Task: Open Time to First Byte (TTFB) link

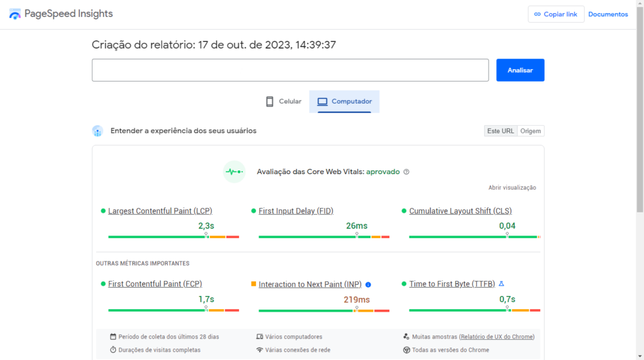Action: point(452,284)
